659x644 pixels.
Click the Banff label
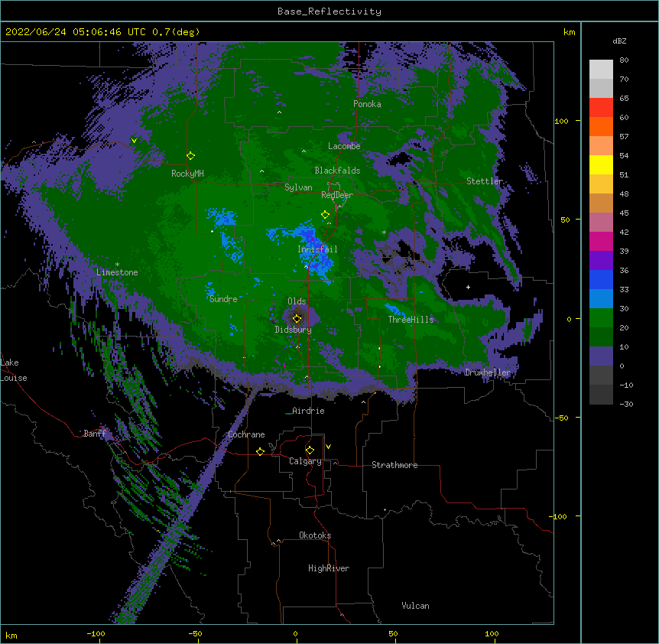click(x=95, y=434)
